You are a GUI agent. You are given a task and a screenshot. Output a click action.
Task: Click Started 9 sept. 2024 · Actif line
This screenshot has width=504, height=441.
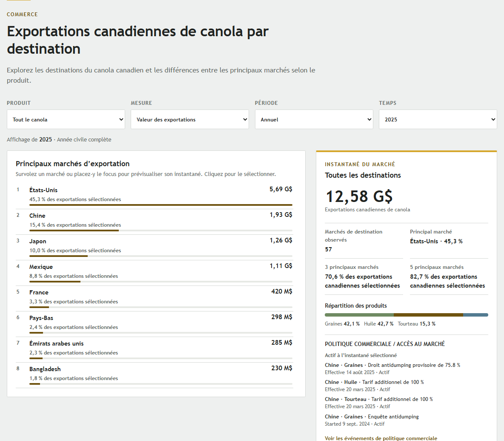pos(355,424)
